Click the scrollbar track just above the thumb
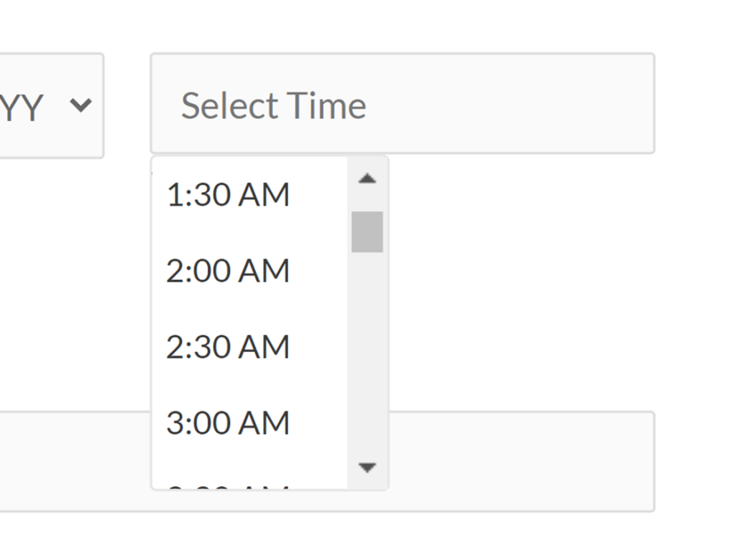 pyautogui.click(x=367, y=202)
